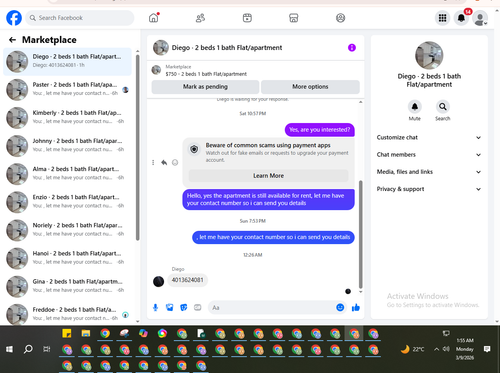
Task: Go to the Home feed icon
Action: click(154, 18)
